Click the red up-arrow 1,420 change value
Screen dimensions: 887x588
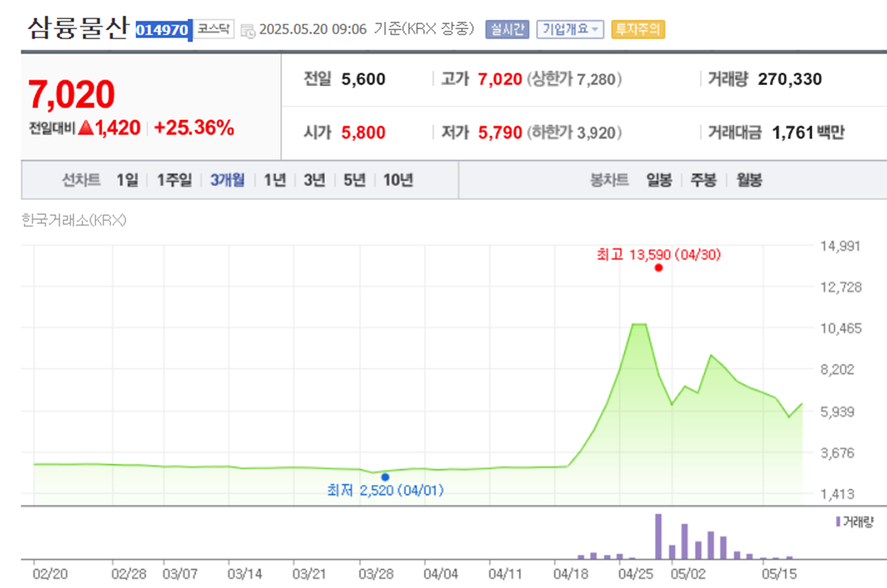pyautogui.click(x=109, y=128)
